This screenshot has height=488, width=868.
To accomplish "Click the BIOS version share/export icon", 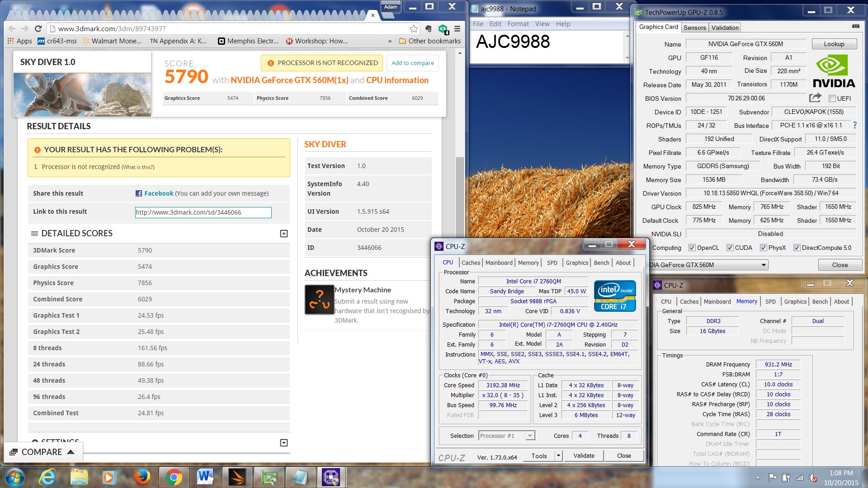I will (815, 98).
